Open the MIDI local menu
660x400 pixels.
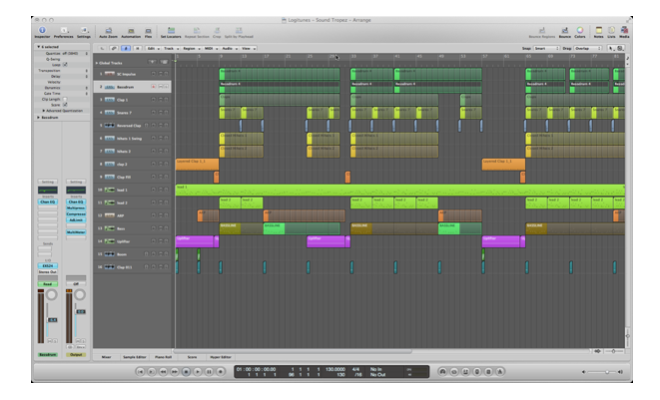[x=210, y=48]
